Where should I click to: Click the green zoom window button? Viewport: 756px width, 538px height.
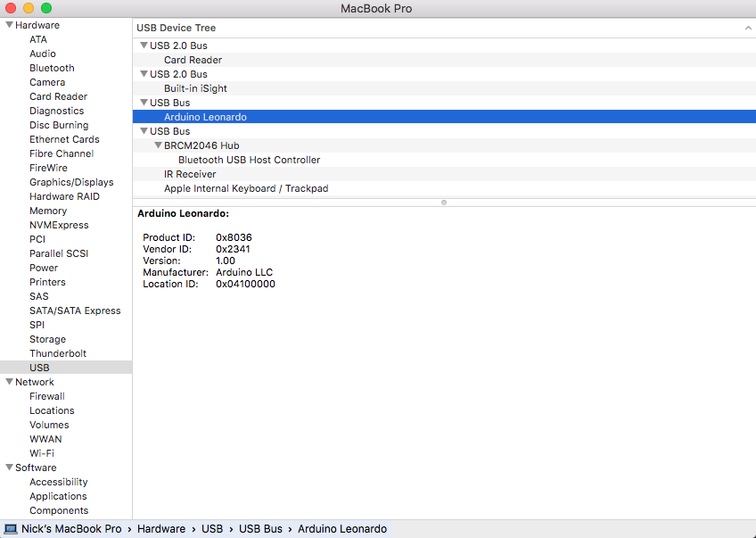coord(46,8)
